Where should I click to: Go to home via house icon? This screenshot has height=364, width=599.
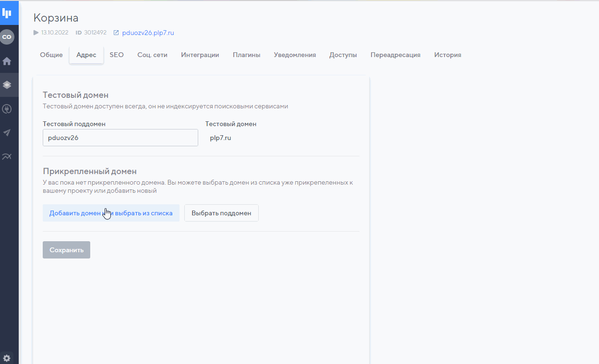[x=7, y=61]
